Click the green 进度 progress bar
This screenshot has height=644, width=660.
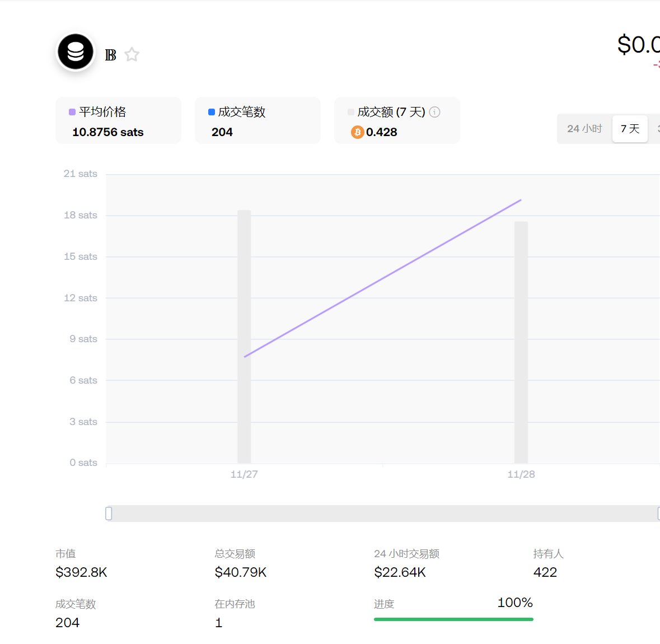point(453,619)
